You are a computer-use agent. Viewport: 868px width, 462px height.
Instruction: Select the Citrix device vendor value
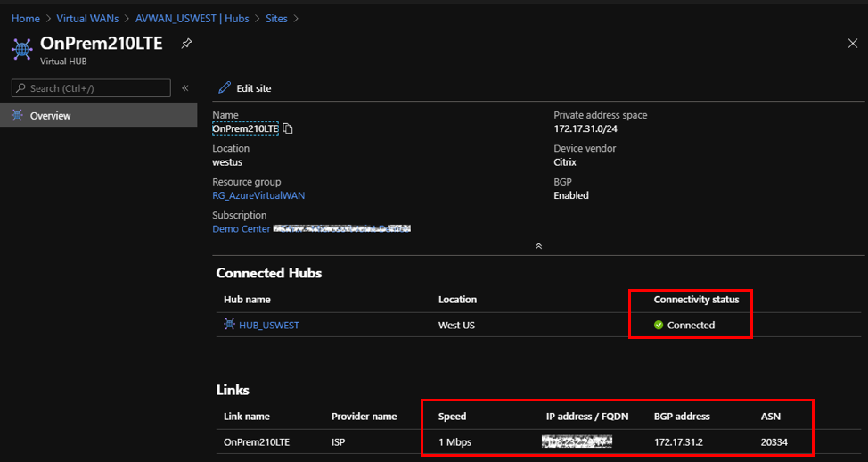point(565,161)
